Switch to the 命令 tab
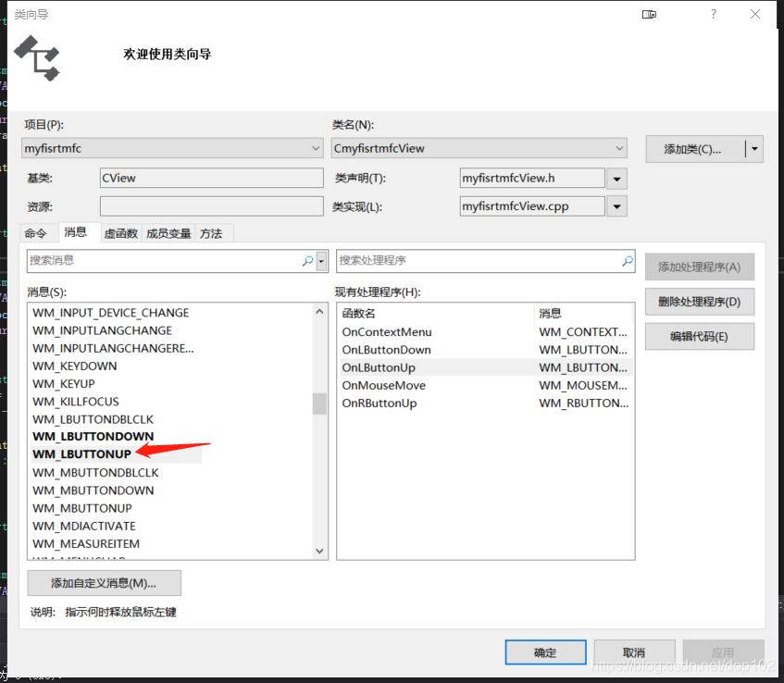This screenshot has height=683, width=784. click(x=35, y=233)
